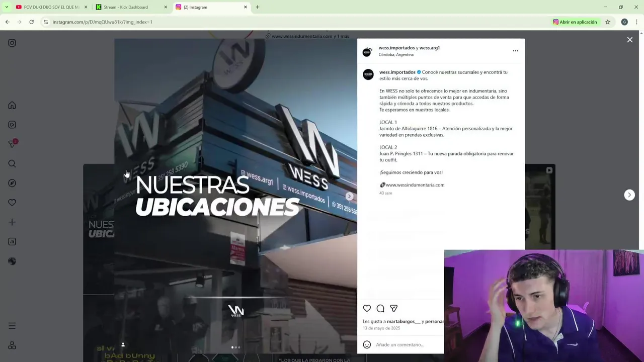Click the address bar URL
The height and width of the screenshot is (362, 644).
[x=102, y=22]
